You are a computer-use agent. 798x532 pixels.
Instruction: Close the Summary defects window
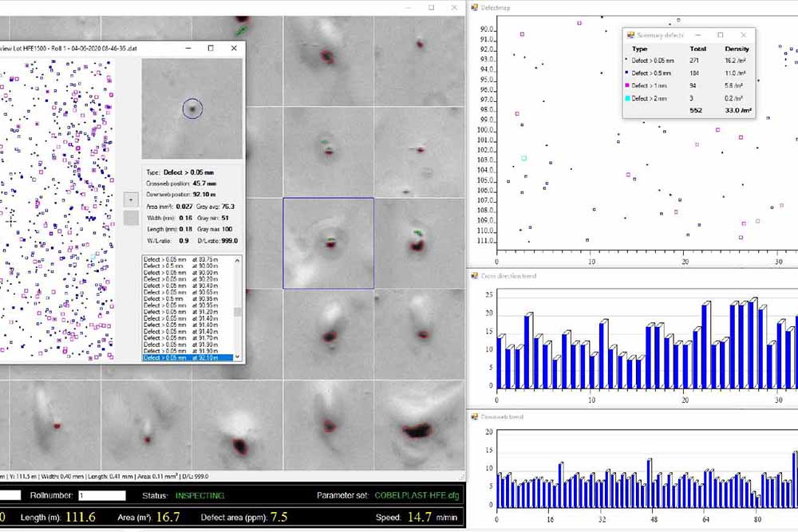(x=744, y=35)
